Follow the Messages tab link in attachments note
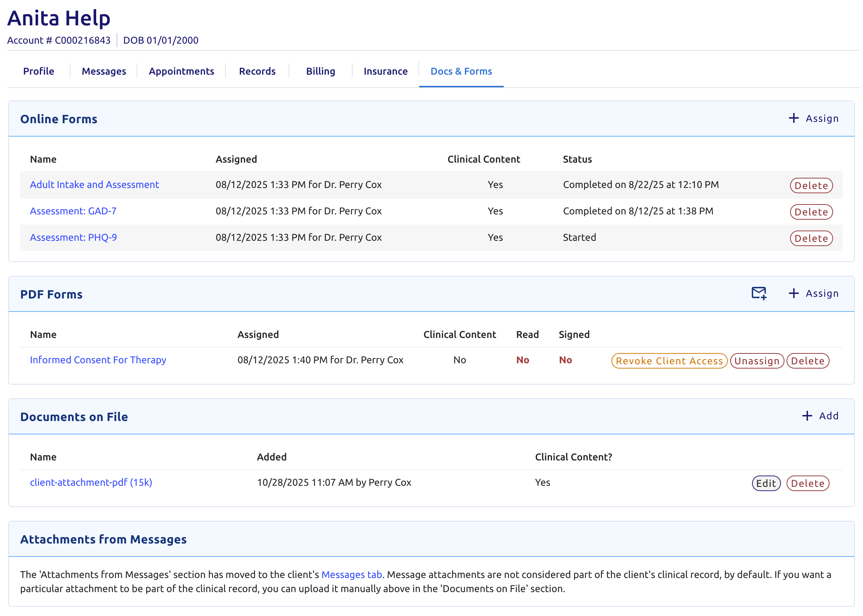The height and width of the screenshot is (616, 863). coord(351,574)
